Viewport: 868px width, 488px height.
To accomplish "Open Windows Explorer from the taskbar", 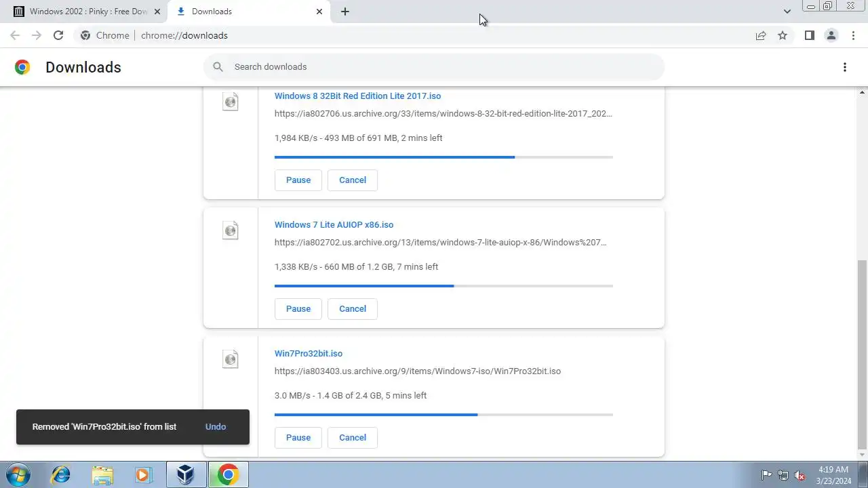I will (x=102, y=474).
